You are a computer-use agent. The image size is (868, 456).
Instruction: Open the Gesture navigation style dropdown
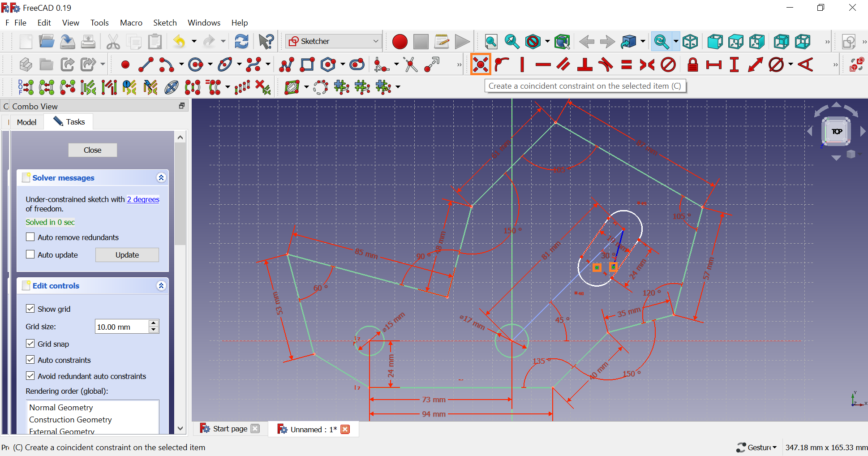click(x=756, y=447)
